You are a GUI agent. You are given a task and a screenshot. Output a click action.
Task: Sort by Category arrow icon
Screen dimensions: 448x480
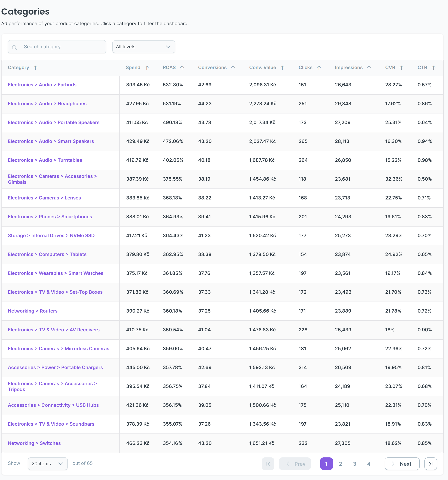(36, 68)
